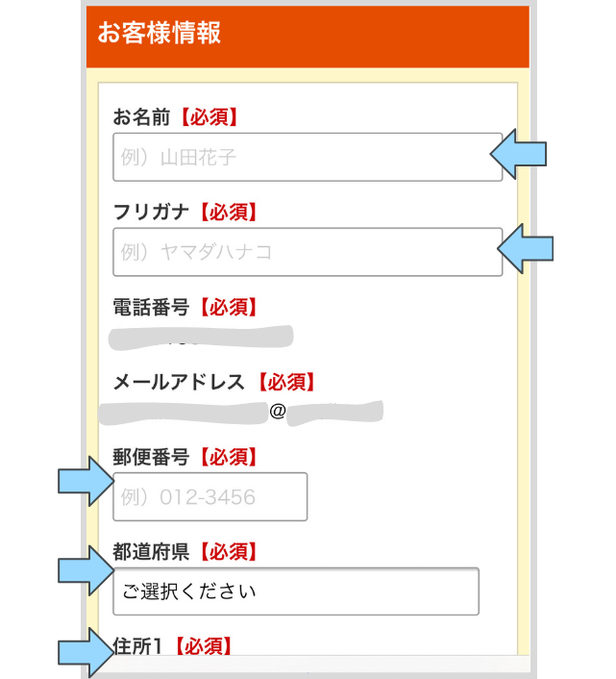Click the red 必須 marker beside お名前

[x=209, y=117]
